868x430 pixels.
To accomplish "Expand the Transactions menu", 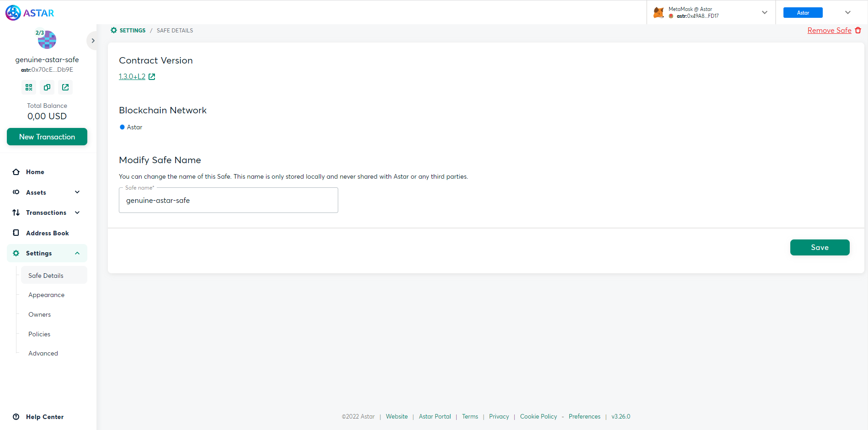I will pos(77,212).
